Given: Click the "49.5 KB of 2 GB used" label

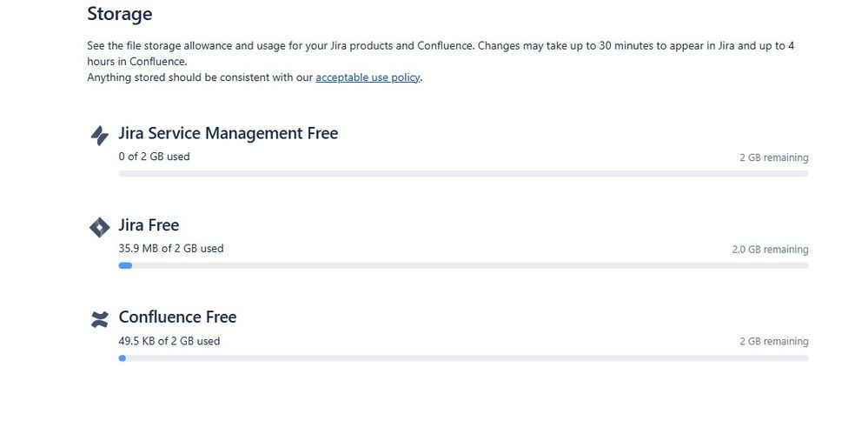Looking at the screenshot, I should [169, 341].
